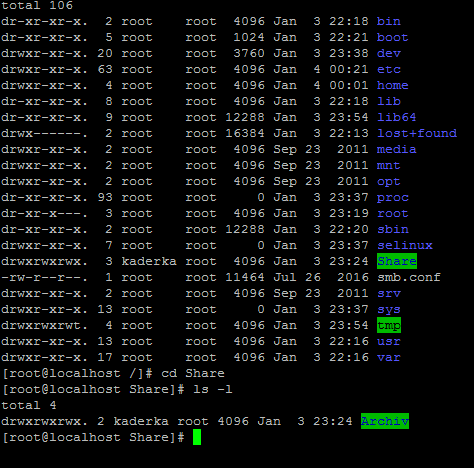This screenshot has height=468, width=474.
Task: Click the home directory name
Action: 393,85
